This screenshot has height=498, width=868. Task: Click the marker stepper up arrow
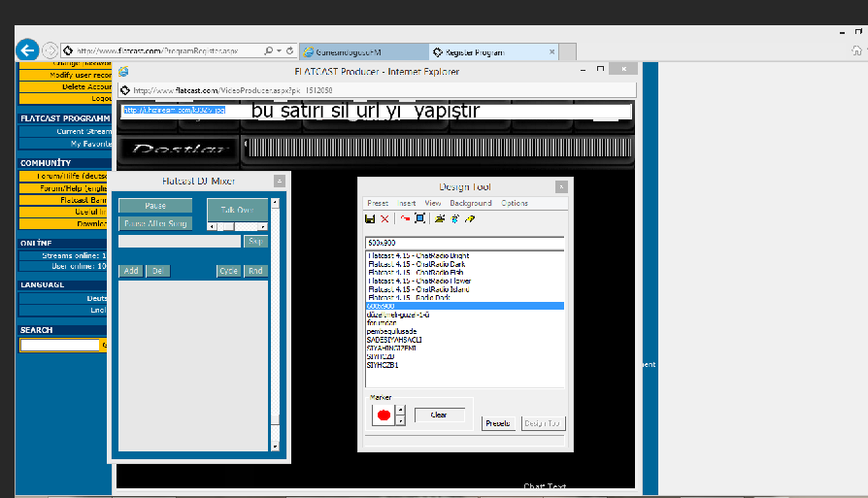click(400, 409)
